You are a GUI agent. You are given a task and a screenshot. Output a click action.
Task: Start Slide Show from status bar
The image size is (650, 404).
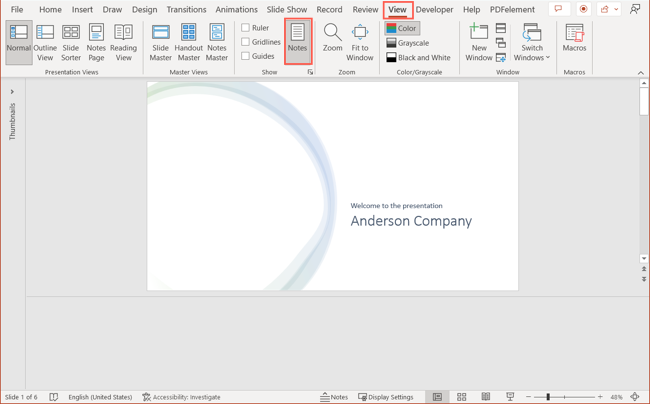pos(510,397)
